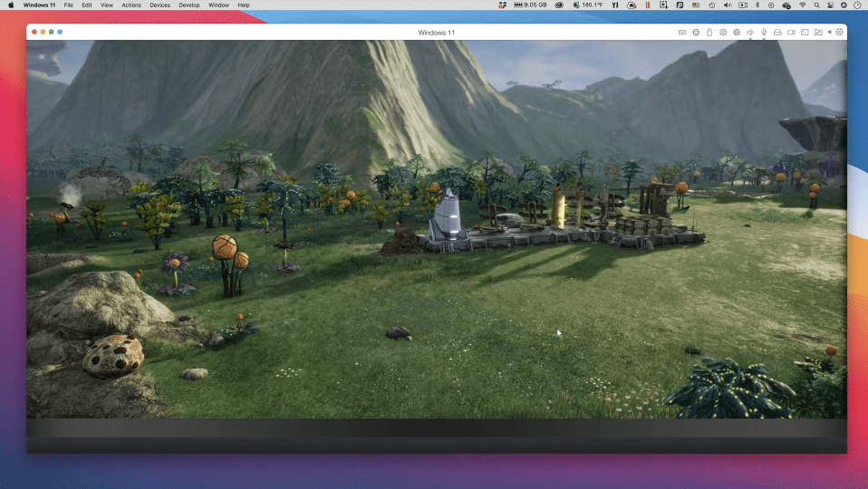Open the Actions menu

click(x=131, y=5)
